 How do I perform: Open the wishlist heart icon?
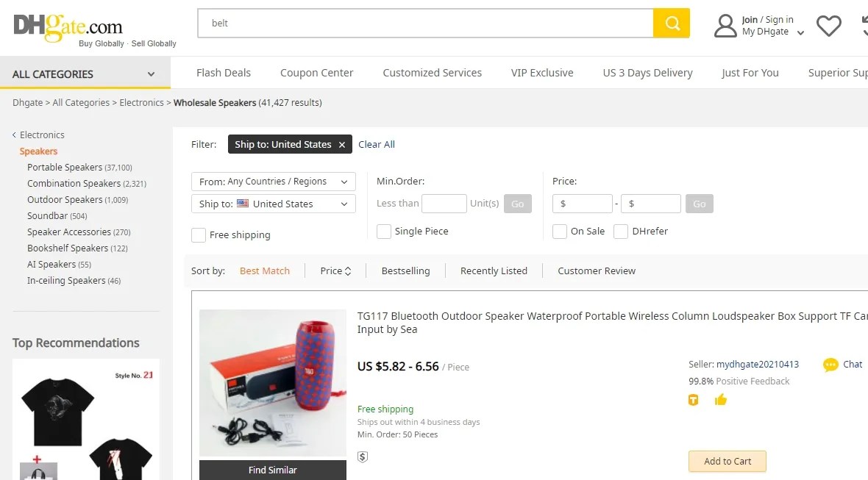coord(828,24)
